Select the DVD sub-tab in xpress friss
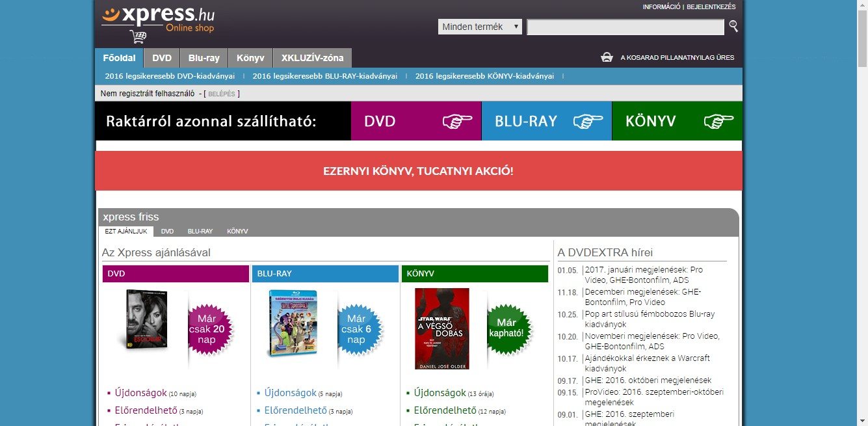Image resolution: width=868 pixels, height=426 pixels. (x=167, y=232)
